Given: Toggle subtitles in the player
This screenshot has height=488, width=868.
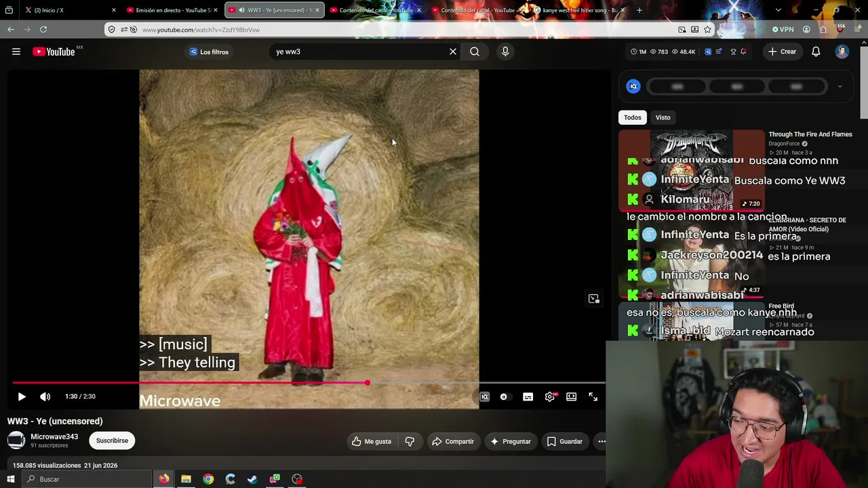Looking at the screenshot, I should (528, 396).
